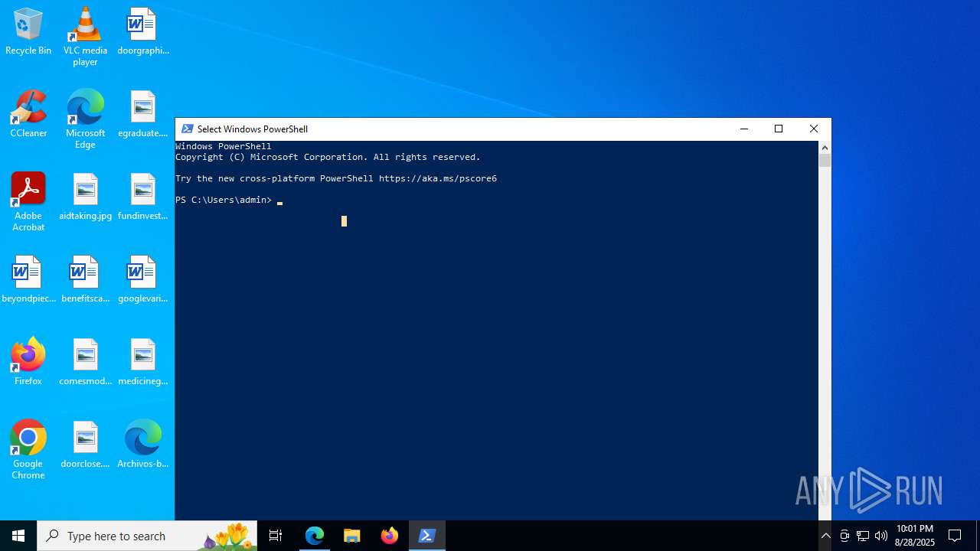
Task: Click the Copyright Microsoft Corporation line
Action: (328, 157)
